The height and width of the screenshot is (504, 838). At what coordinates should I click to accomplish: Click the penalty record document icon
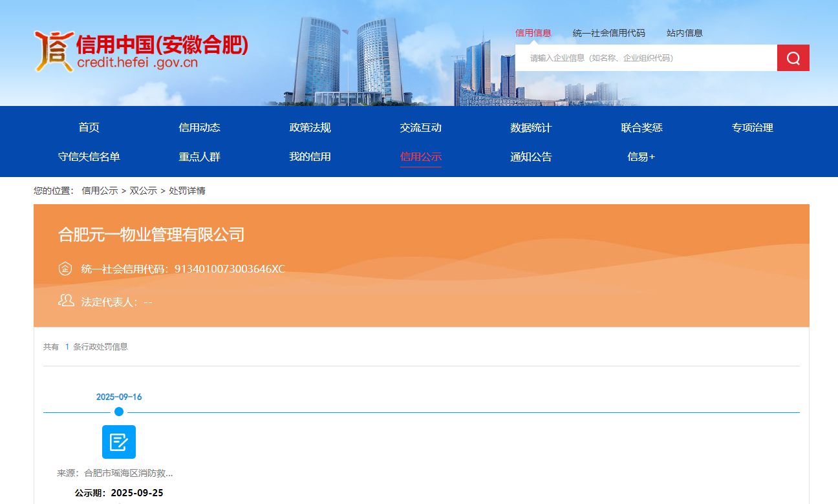click(119, 442)
